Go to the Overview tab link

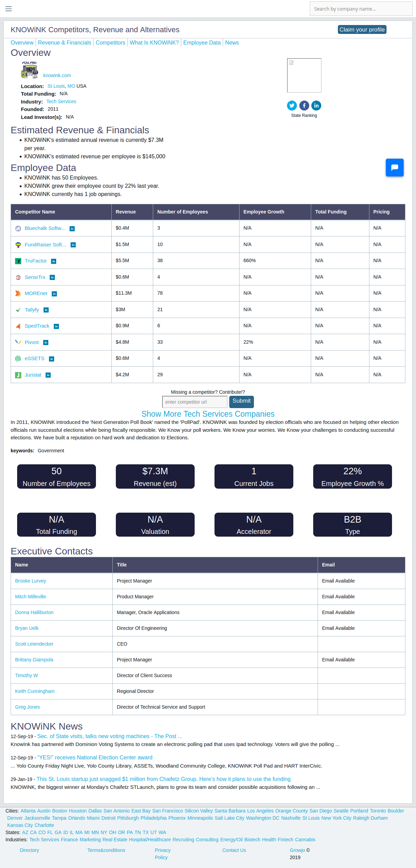tap(22, 42)
